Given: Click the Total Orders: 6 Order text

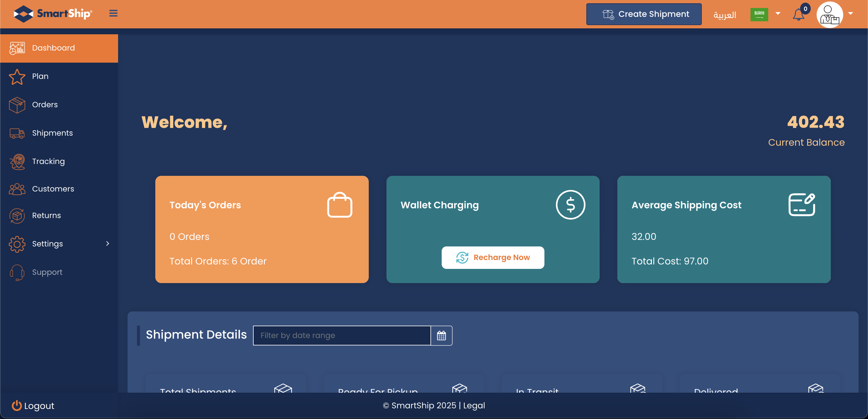Looking at the screenshot, I should coord(218,261).
